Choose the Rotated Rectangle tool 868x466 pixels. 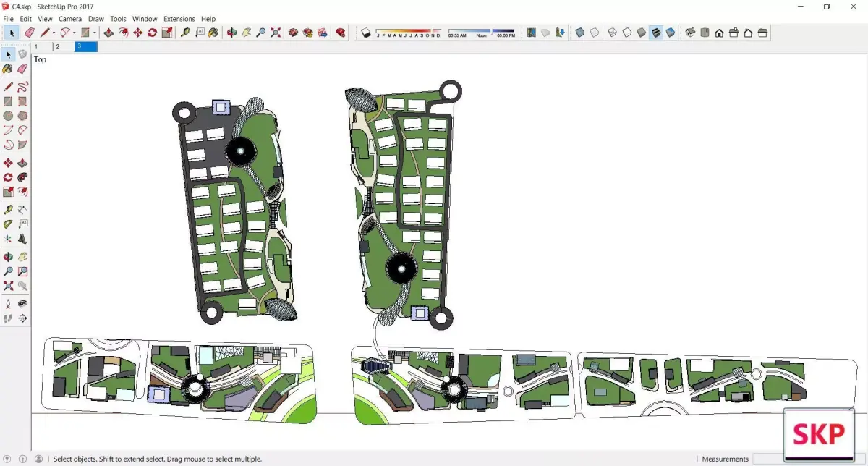(x=22, y=102)
